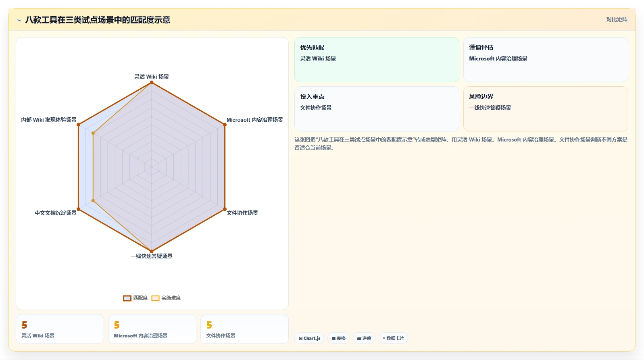Click the 匹配度 point at 中文文档沉淀场景 vertex
The image size is (644, 360).
78,209
